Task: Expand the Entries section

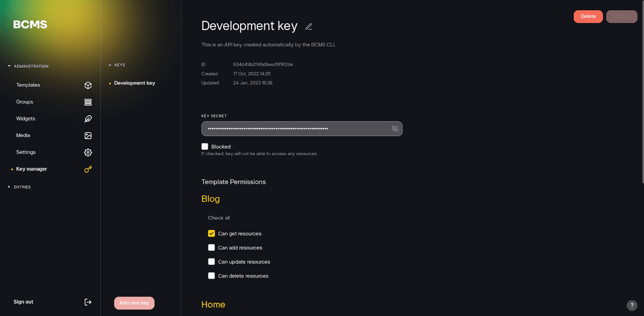Action: (x=9, y=187)
